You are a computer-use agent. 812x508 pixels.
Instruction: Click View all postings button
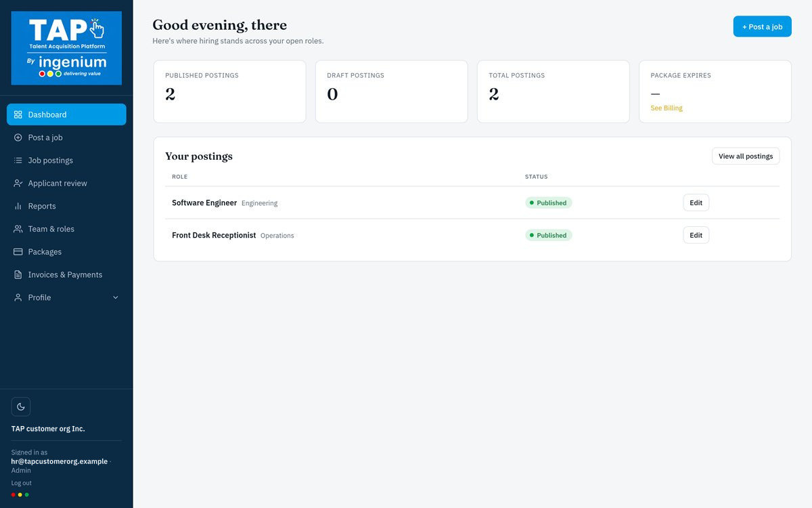tap(746, 156)
